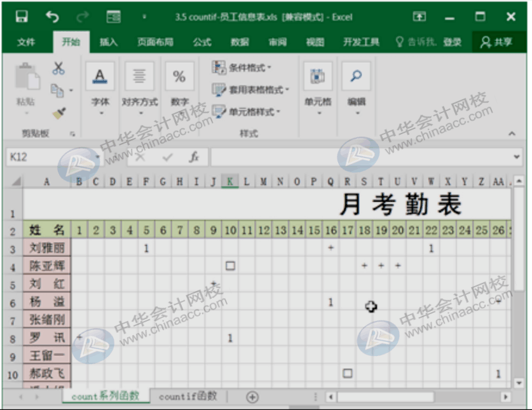Image resolution: width=532 pixels, height=410 pixels.
Task: Click the 共享 share button
Action: [496, 42]
